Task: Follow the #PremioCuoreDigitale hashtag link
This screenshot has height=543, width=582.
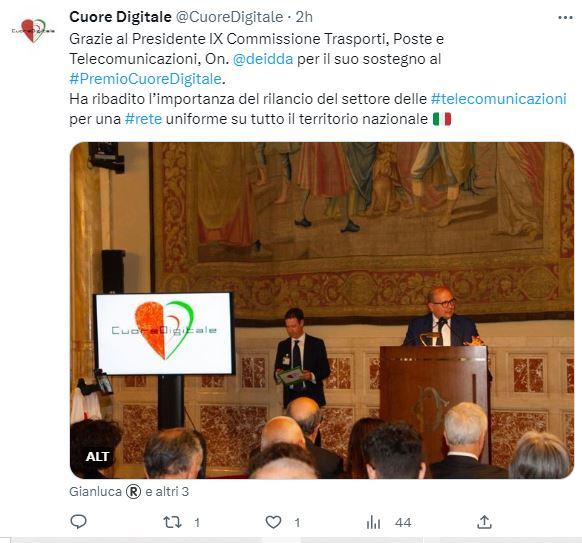Action: [x=146, y=79]
